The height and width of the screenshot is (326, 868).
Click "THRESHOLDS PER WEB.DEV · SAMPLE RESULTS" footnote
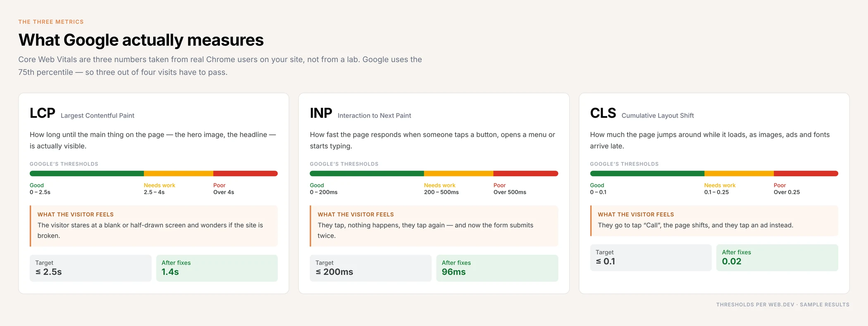[x=783, y=305]
